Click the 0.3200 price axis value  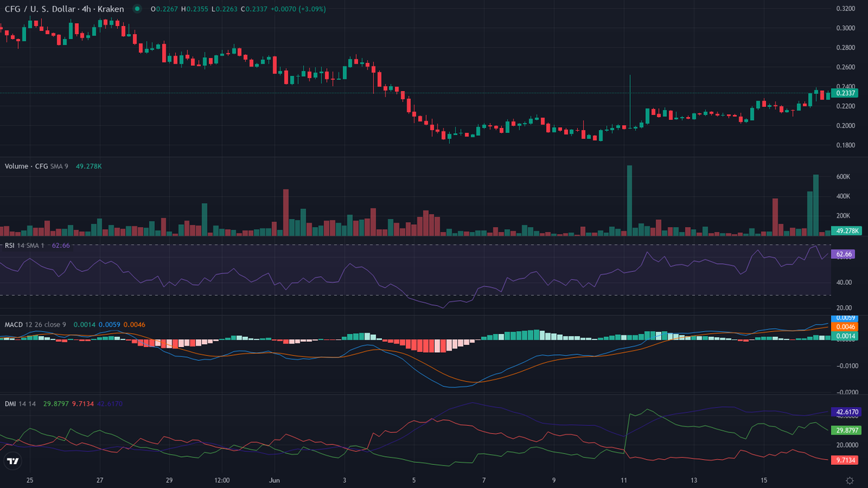pos(845,9)
